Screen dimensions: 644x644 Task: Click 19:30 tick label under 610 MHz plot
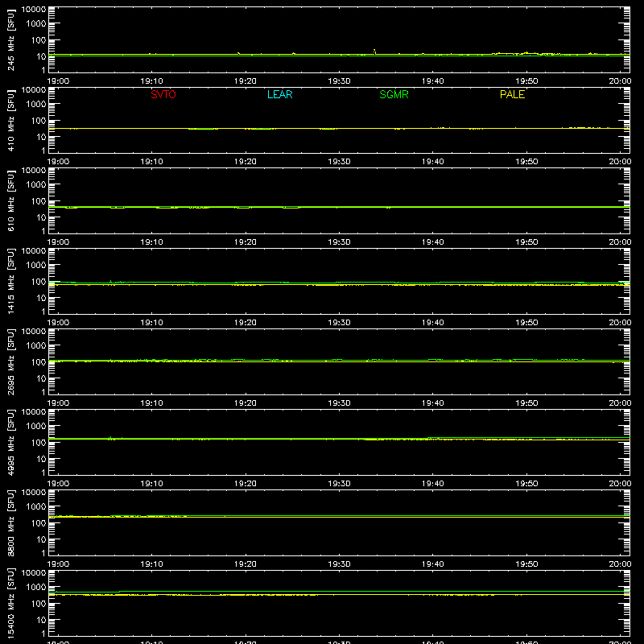(x=339, y=242)
